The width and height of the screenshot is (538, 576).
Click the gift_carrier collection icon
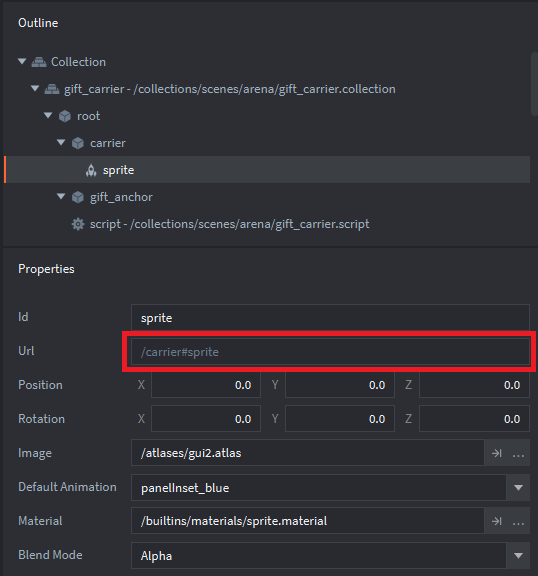click(52, 89)
